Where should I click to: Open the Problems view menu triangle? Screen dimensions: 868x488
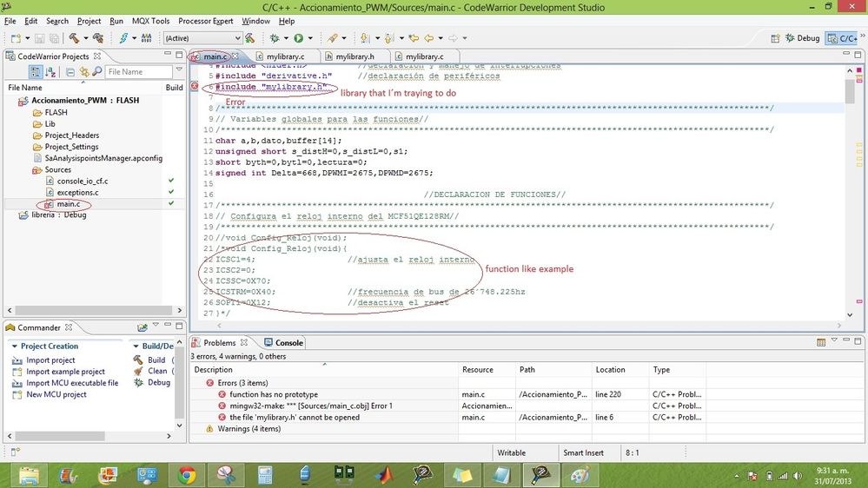tap(834, 340)
